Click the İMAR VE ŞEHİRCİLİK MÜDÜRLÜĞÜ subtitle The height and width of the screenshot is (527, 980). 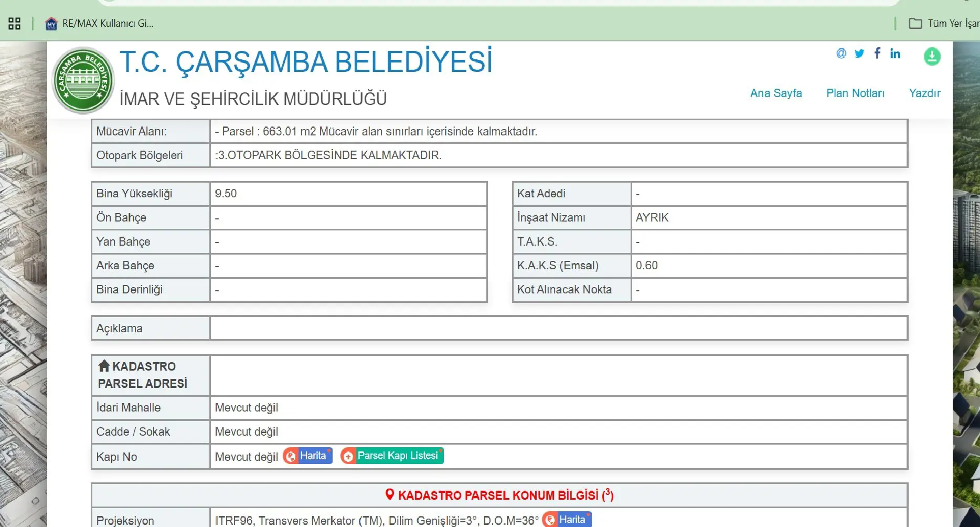pyautogui.click(x=253, y=99)
